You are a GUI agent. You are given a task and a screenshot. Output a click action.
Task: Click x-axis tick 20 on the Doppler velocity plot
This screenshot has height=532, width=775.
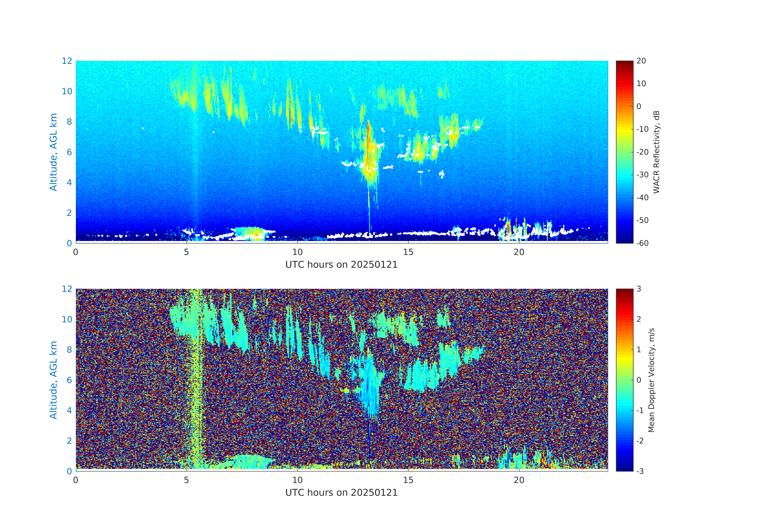point(519,480)
